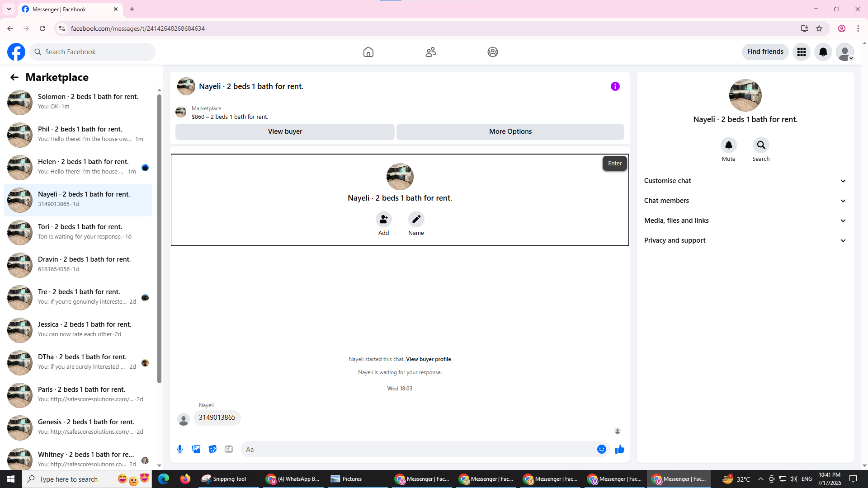Open the Facebook menu grid icon
Image resolution: width=868 pixels, height=488 pixels.
pos(802,52)
